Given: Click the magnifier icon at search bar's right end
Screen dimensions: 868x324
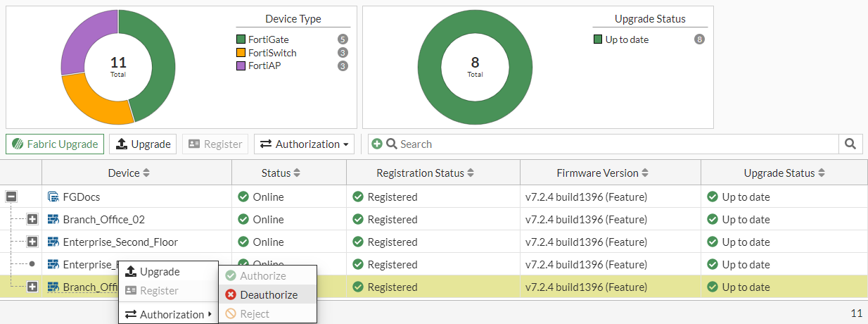Looking at the screenshot, I should pos(850,144).
